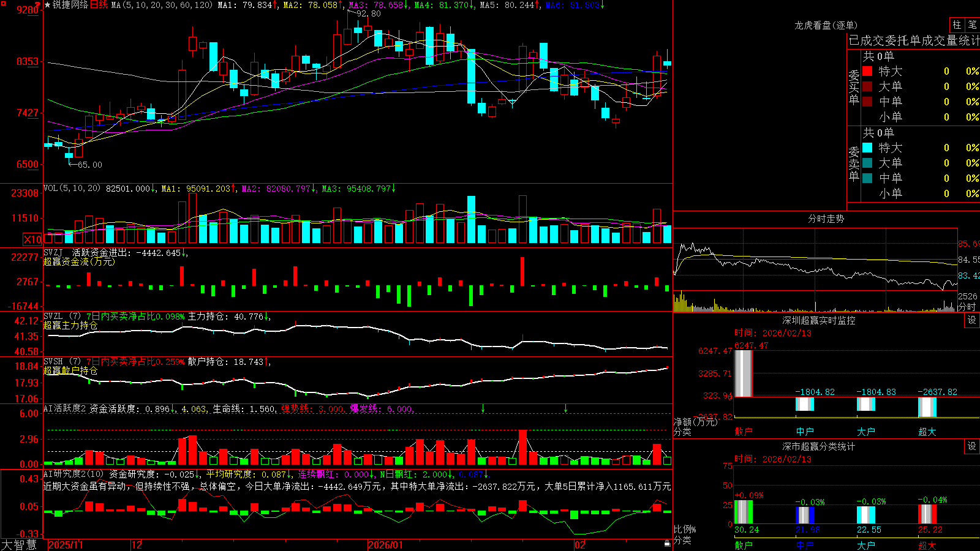
Task: Click the VOL(5,10,20) indicator label
Action: coord(72,189)
